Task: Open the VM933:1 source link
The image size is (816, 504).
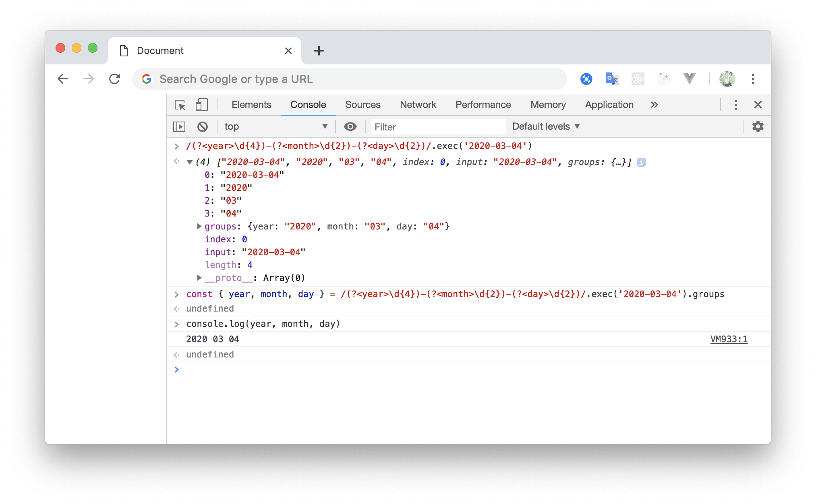Action: 729,339
